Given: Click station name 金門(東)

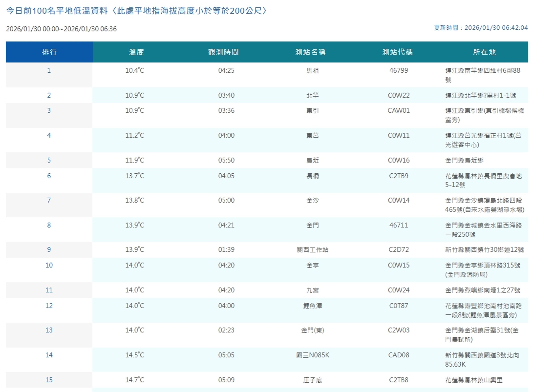Looking at the screenshot, I should pos(312,330).
